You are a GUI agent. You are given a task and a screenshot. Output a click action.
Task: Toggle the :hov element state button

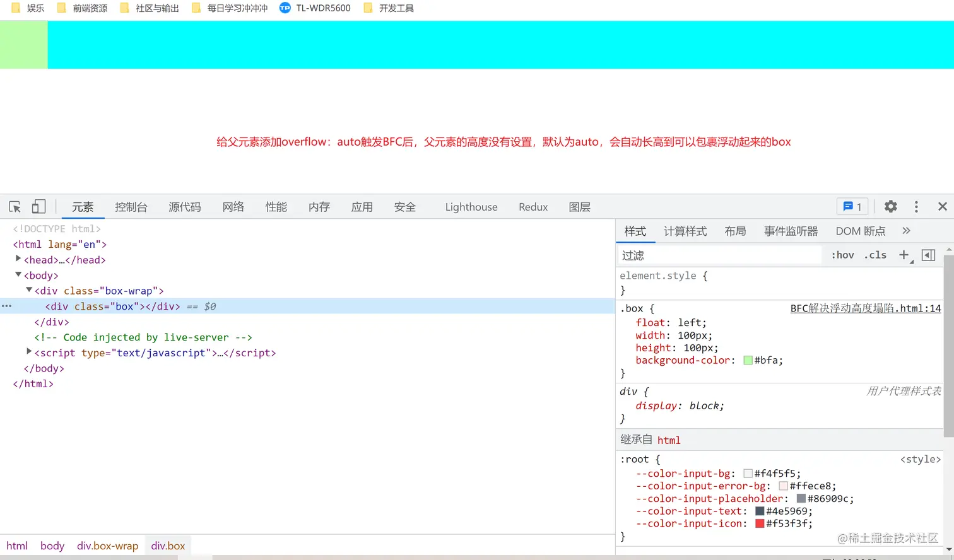coord(842,255)
